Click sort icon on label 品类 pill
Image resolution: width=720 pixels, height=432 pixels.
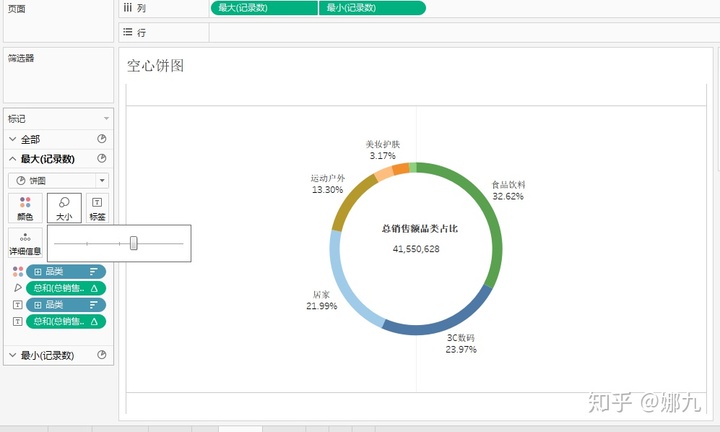coord(94,305)
